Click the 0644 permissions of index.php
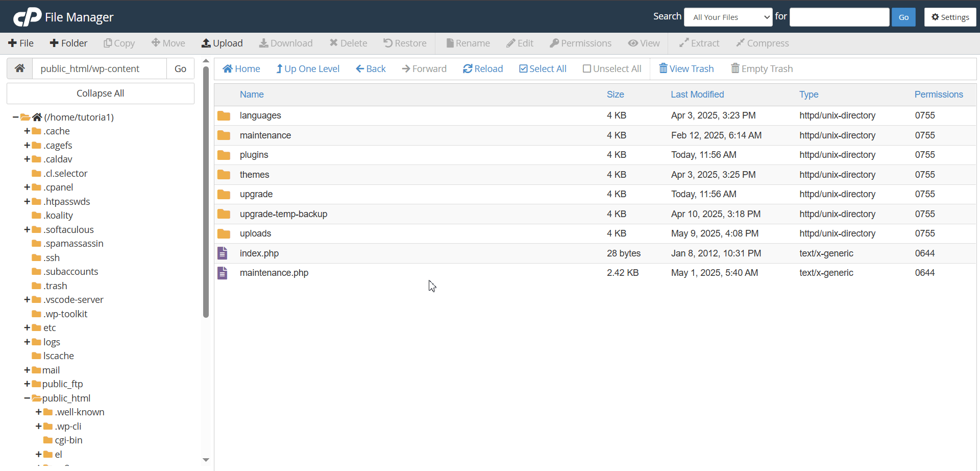Image resolution: width=980 pixels, height=471 pixels. point(925,253)
